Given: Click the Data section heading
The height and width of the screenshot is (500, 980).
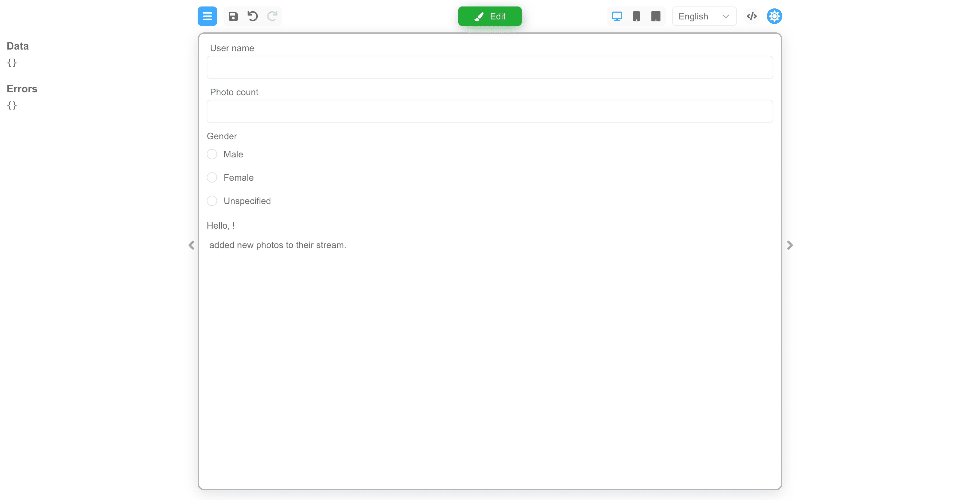Looking at the screenshot, I should [x=17, y=46].
